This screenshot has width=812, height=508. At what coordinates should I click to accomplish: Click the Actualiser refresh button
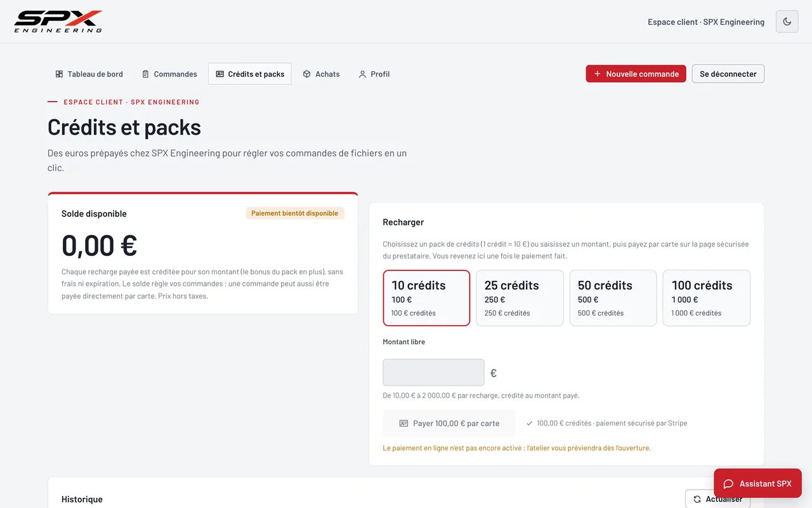coord(717,499)
